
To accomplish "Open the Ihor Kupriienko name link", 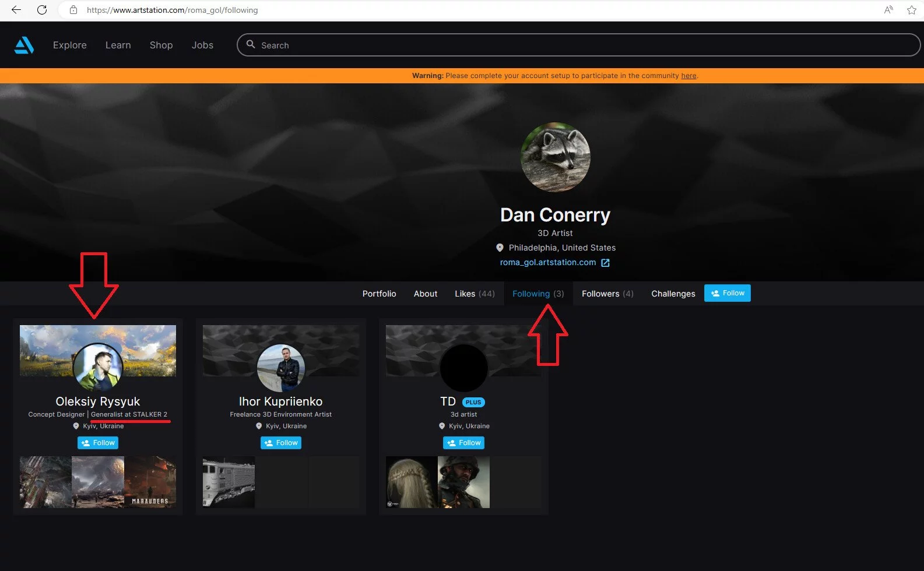I will point(281,401).
